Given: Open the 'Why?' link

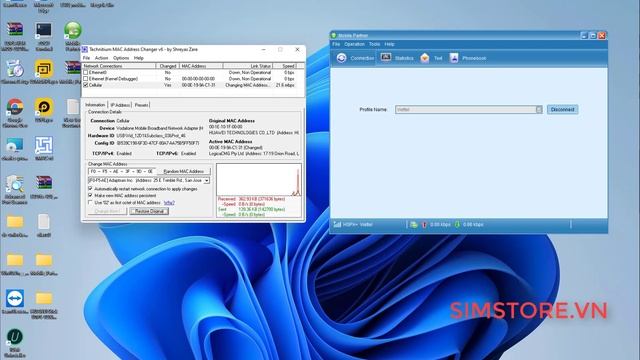Looking at the screenshot, I should [x=169, y=202].
